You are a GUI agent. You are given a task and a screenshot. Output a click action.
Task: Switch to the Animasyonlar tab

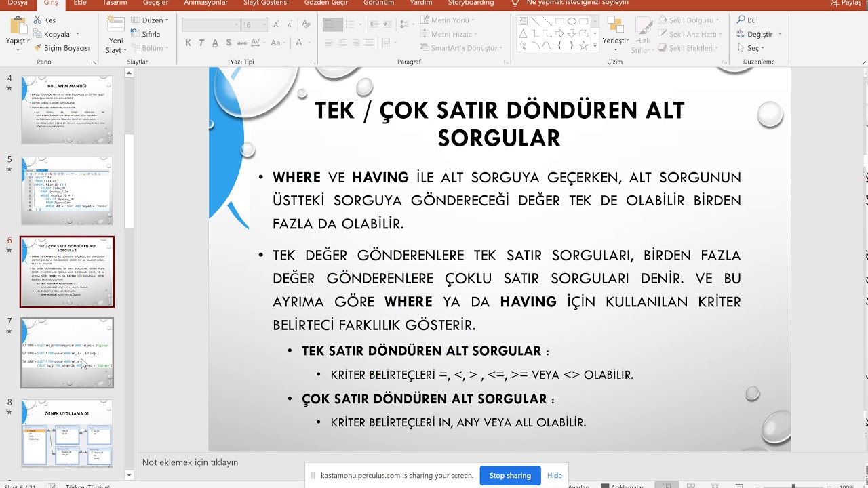(x=205, y=3)
